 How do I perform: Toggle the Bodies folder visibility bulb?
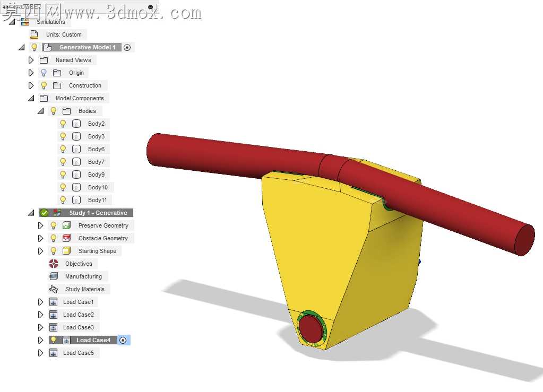(x=53, y=111)
